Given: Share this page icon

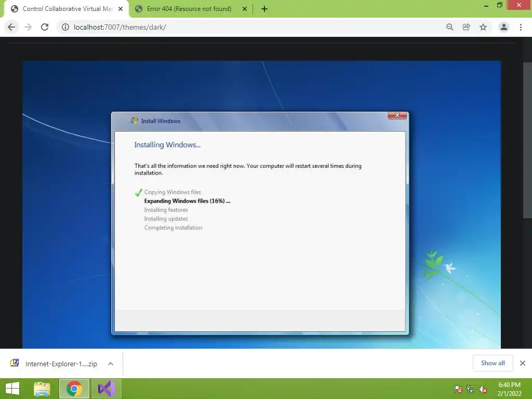Looking at the screenshot, I should [467, 27].
